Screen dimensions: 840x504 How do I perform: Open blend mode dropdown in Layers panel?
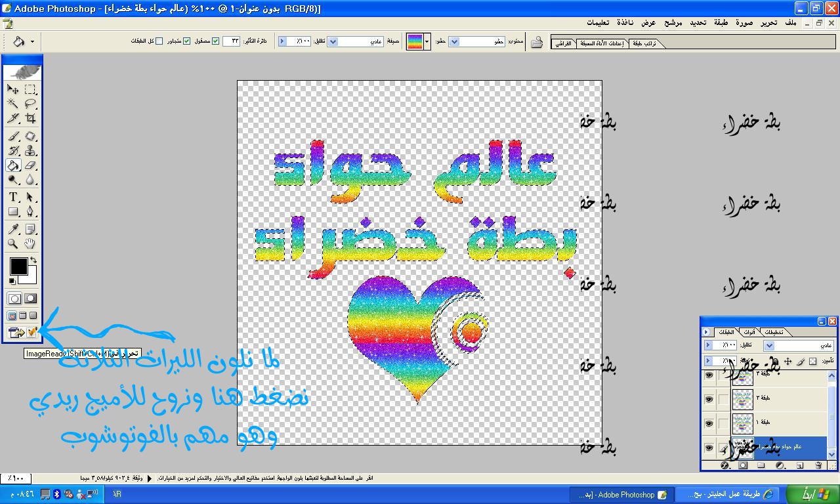(x=769, y=345)
